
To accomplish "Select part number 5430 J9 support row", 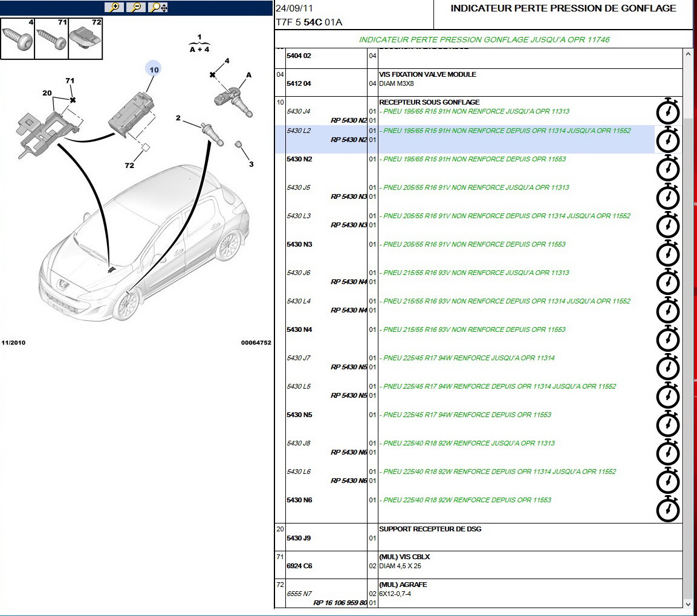I will coord(299,538).
